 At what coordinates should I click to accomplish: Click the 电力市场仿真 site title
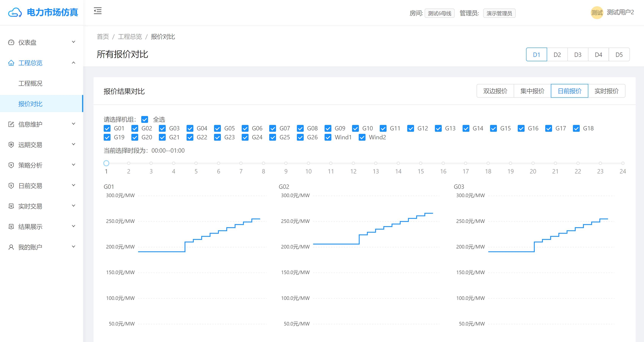pos(52,12)
